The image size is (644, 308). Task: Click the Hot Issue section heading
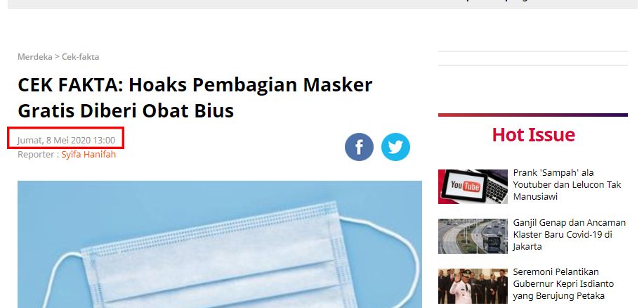(x=533, y=134)
